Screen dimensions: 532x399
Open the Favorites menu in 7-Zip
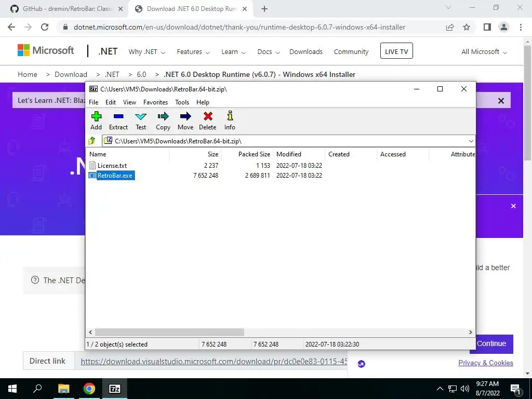click(155, 102)
